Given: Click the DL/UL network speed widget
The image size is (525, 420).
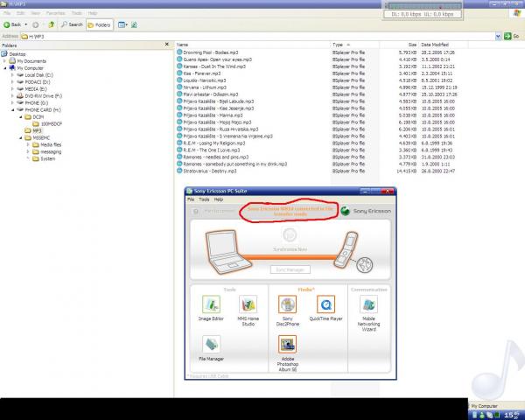Looking at the screenshot, I should click(423, 10).
